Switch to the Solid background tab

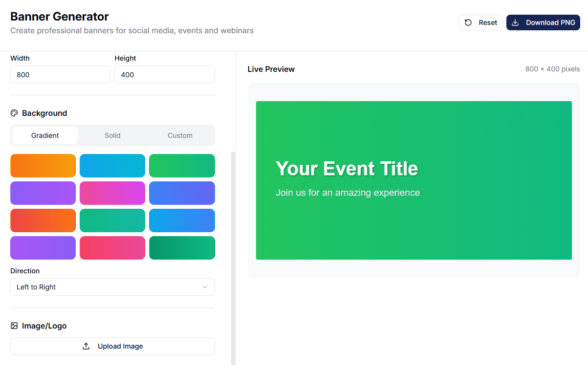pos(112,135)
